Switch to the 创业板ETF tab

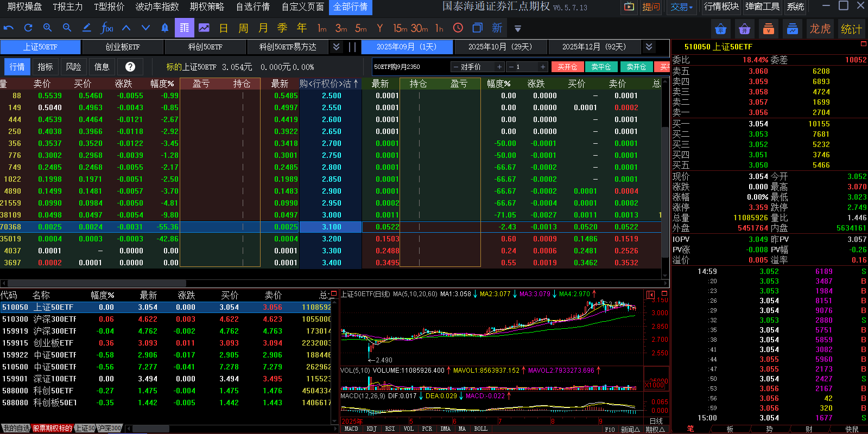(x=123, y=47)
